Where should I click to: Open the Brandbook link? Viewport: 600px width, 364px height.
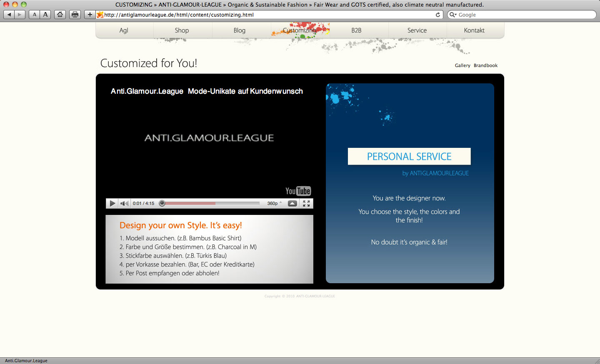(485, 65)
